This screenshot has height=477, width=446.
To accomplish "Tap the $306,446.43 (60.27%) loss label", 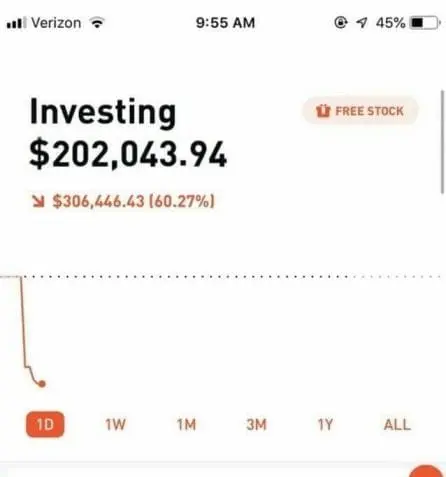I will pos(133,201).
